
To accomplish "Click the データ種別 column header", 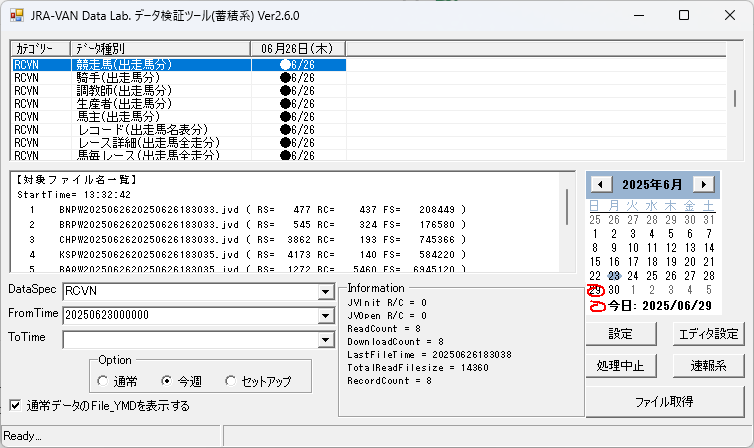I will click(160, 49).
